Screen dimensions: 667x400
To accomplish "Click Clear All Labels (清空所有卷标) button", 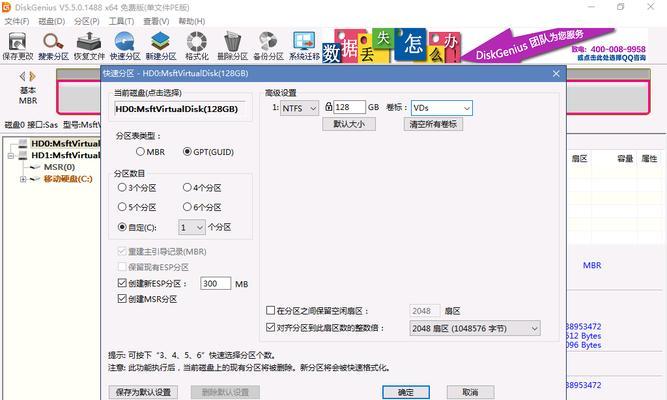I will [x=433, y=124].
